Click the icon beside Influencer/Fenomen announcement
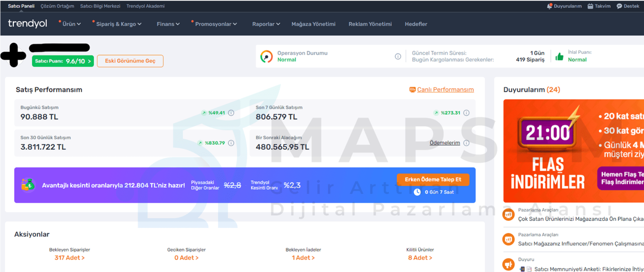The width and height of the screenshot is (644, 272). click(x=508, y=239)
